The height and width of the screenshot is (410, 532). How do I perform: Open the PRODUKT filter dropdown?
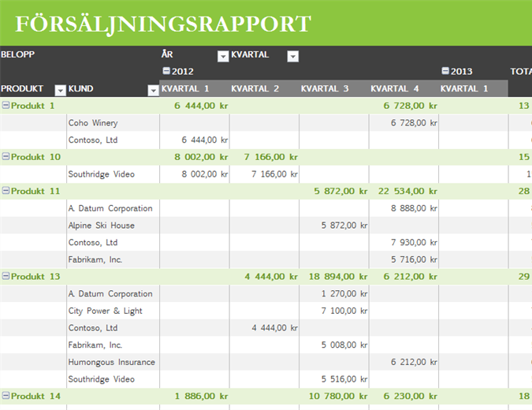61,91
